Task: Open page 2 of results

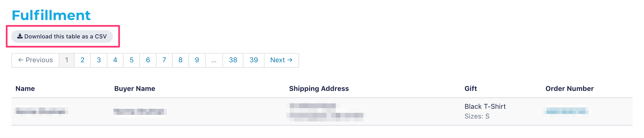Action: pyautogui.click(x=82, y=60)
